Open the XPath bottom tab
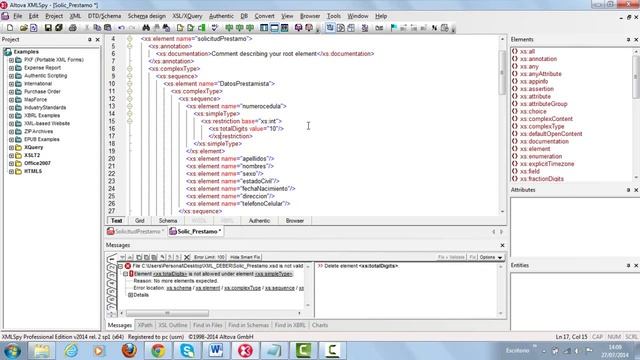The height and width of the screenshot is (360, 640). (145, 325)
